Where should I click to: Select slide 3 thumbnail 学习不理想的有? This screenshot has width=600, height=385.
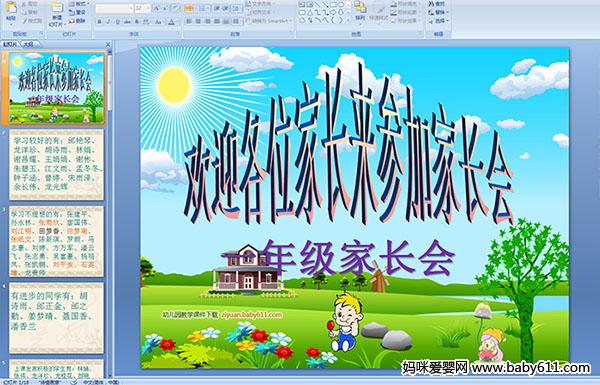(x=57, y=241)
